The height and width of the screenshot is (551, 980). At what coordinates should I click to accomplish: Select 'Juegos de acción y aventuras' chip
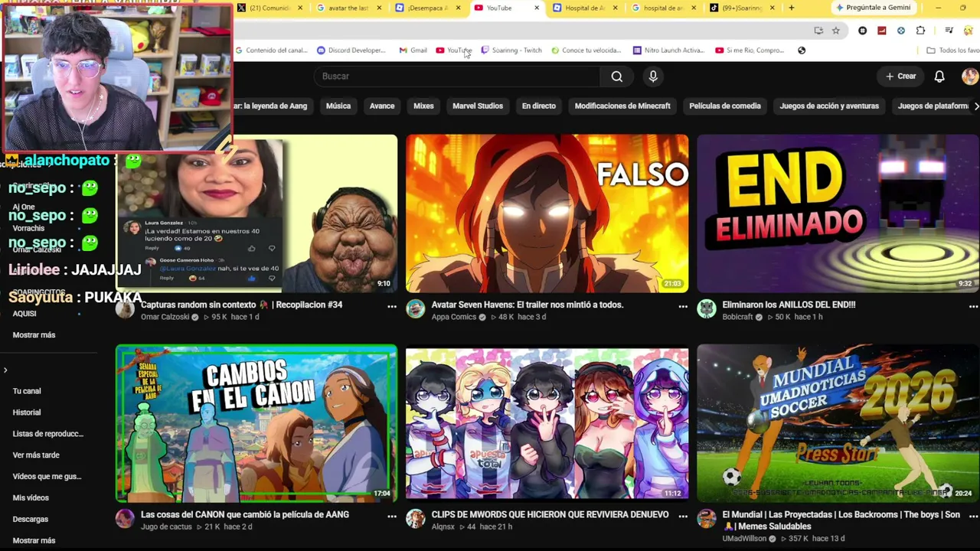click(829, 106)
